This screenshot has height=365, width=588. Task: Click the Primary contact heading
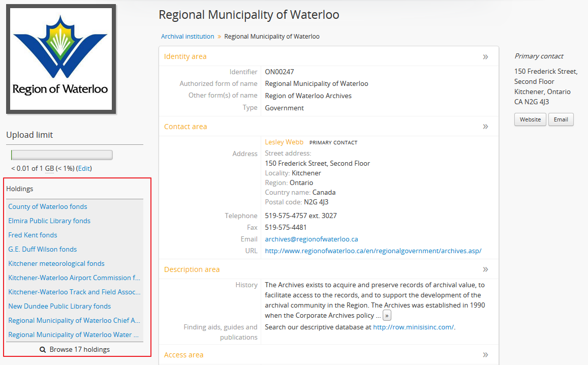(539, 56)
